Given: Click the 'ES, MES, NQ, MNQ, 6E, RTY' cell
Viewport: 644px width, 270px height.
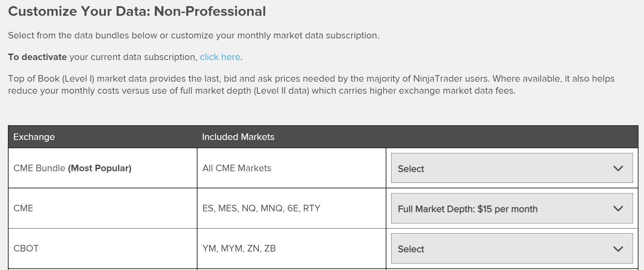Looking at the screenshot, I should tap(261, 208).
